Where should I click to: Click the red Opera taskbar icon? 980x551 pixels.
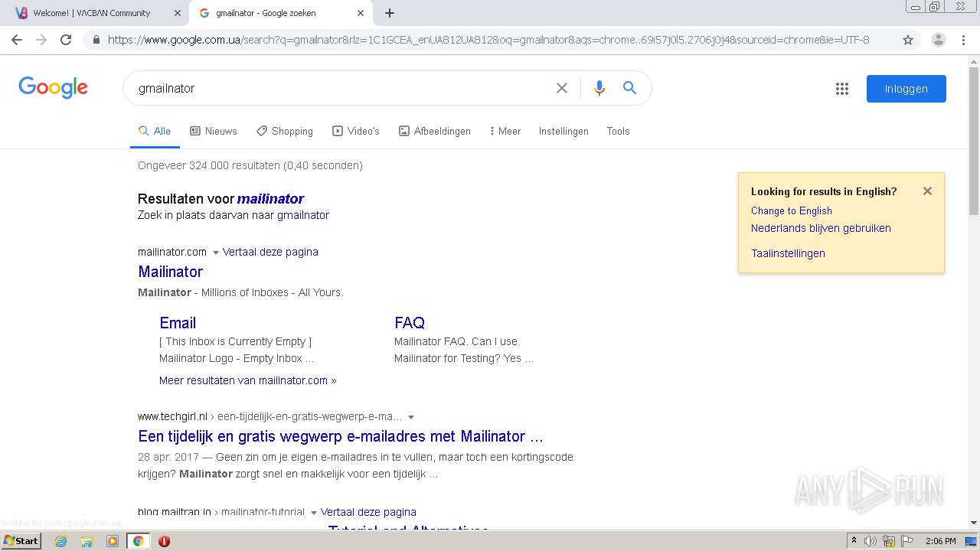[x=164, y=541]
